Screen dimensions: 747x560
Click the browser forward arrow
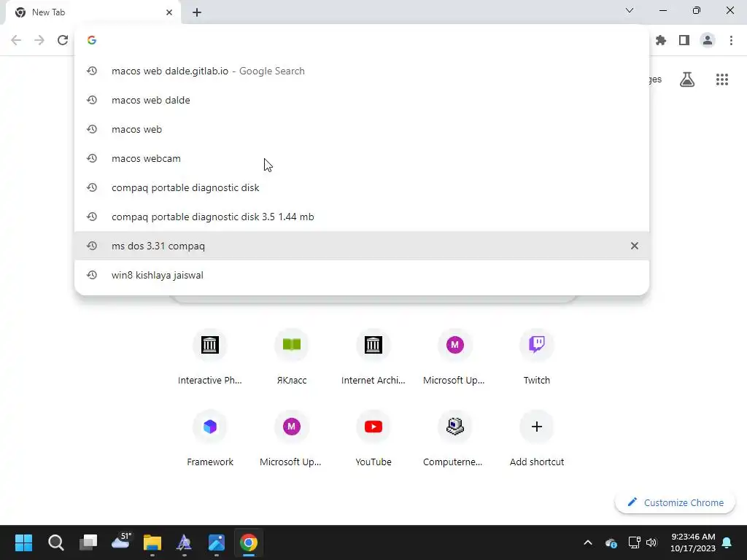pyautogui.click(x=39, y=40)
